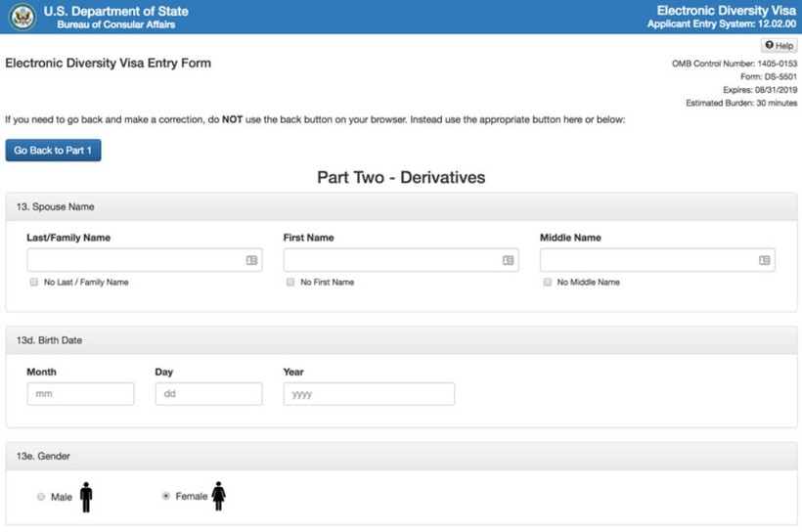Click the Electronic Diversity Visa header title

(x=726, y=11)
